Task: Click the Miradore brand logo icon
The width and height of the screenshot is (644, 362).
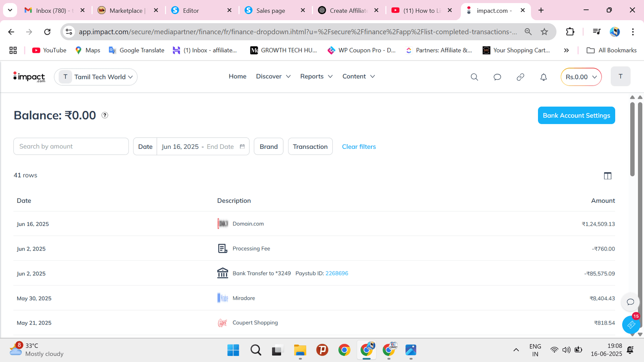Action: tap(222, 298)
